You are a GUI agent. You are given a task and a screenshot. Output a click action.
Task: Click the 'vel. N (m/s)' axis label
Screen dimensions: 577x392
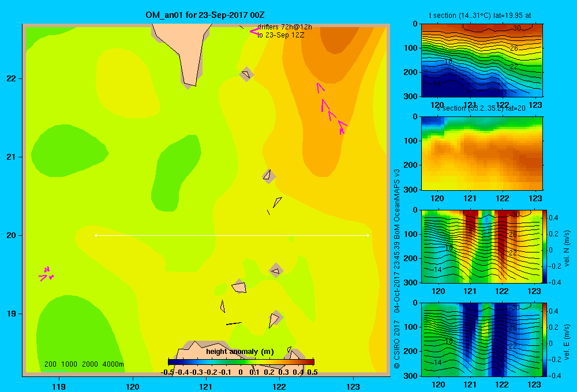click(x=567, y=248)
